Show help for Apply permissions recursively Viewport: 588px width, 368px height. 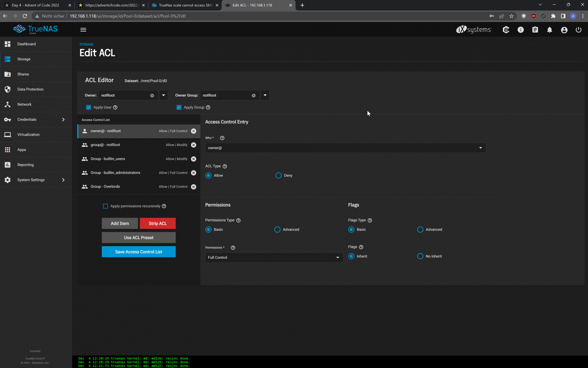click(x=164, y=206)
